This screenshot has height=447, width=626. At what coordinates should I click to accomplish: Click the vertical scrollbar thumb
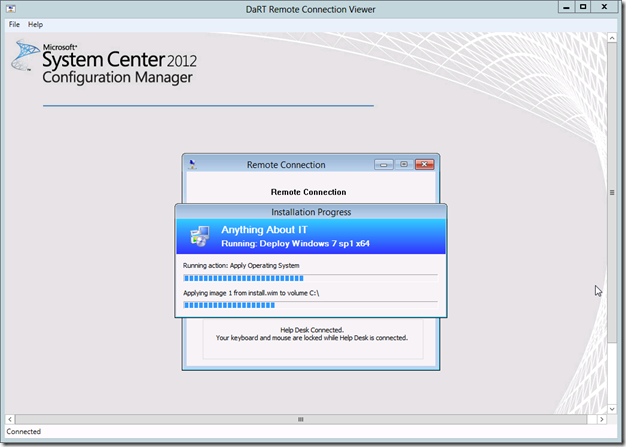click(x=612, y=192)
